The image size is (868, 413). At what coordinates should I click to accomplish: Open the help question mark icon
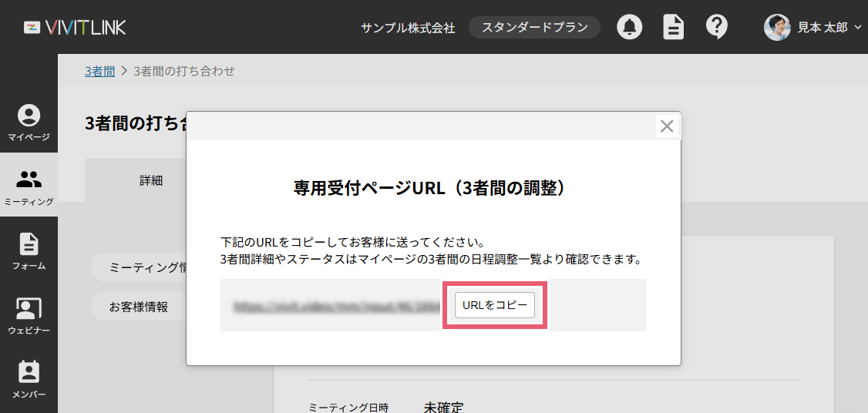point(717,27)
